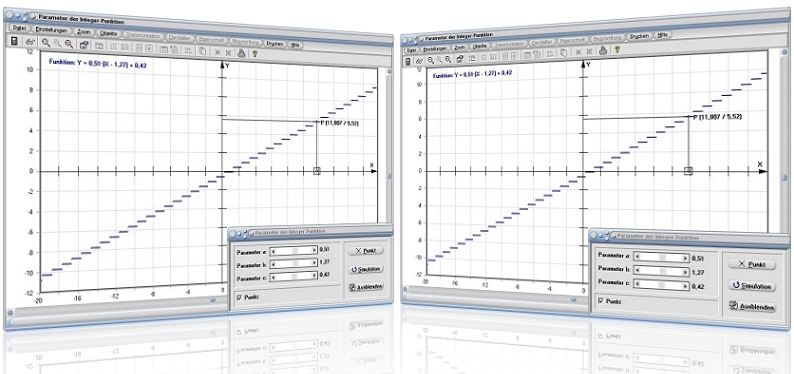794x374 pixels.
Task: Click third magnifier icon in right window toolbar
Action: [x=448, y=59]
